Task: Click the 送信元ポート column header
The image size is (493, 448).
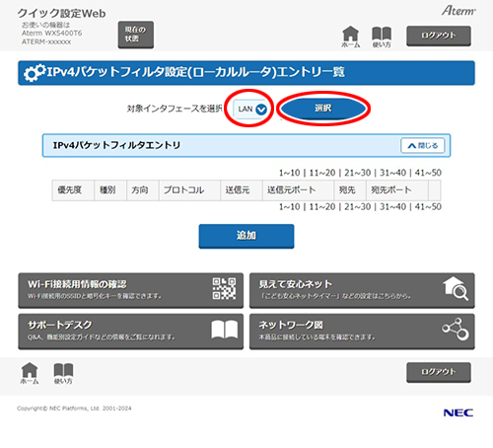Action: 299,190
